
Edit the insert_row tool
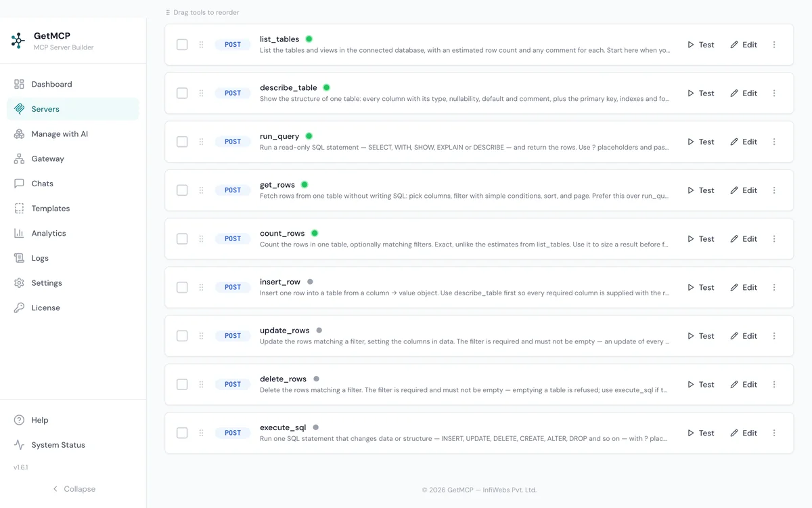(744, 287)
